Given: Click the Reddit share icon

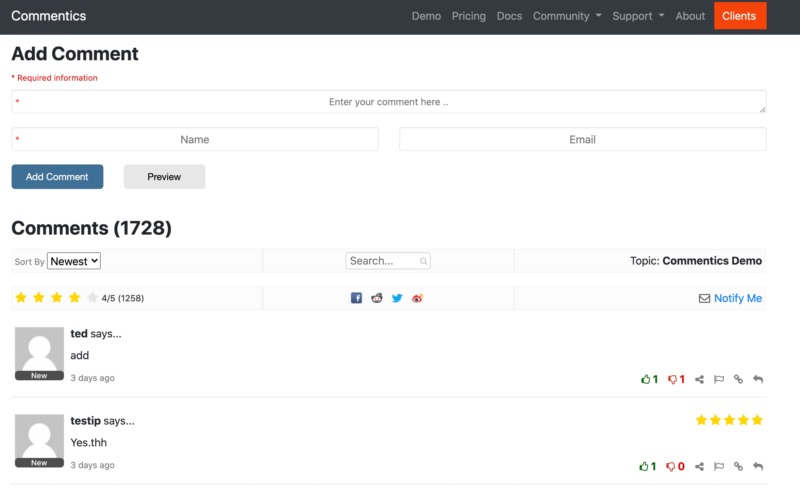Looking at the screenshot, I should [377, 298].
